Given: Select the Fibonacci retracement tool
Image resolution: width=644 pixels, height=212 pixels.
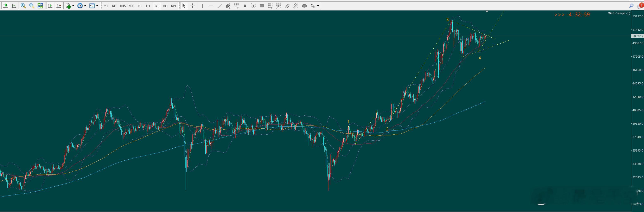Looking at the screenshot, I should pyautogui.click(x=236, y=6).
